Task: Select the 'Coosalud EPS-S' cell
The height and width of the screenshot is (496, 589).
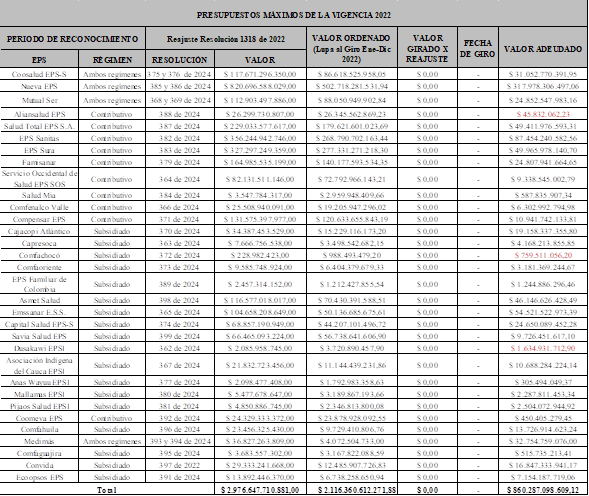Action: (x=39, y=74)
